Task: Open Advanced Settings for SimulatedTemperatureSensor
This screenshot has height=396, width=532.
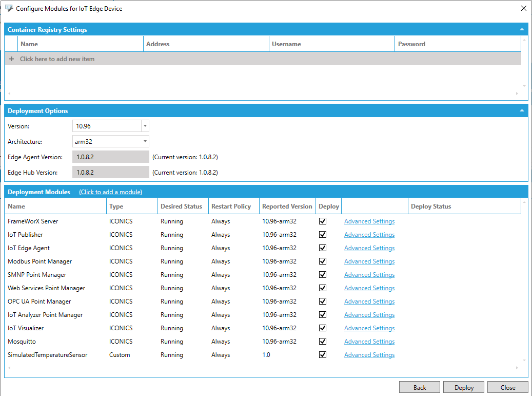Action: tap(369, 354)
